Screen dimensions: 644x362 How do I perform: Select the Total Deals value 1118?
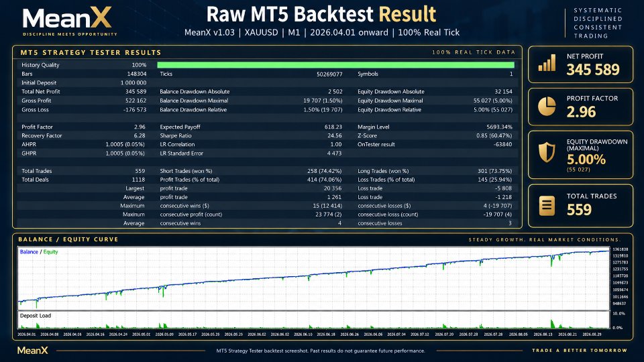click(138, 180)
